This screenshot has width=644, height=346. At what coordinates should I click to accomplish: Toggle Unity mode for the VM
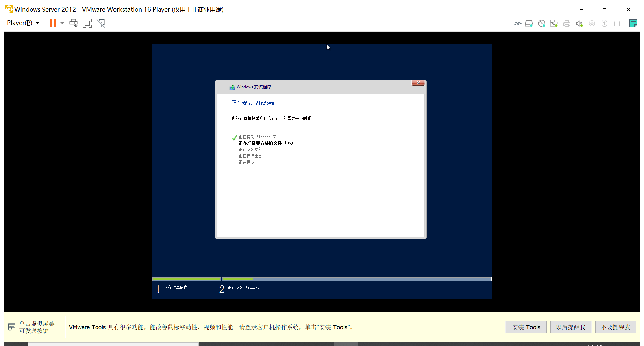click(x=100, y=23)
